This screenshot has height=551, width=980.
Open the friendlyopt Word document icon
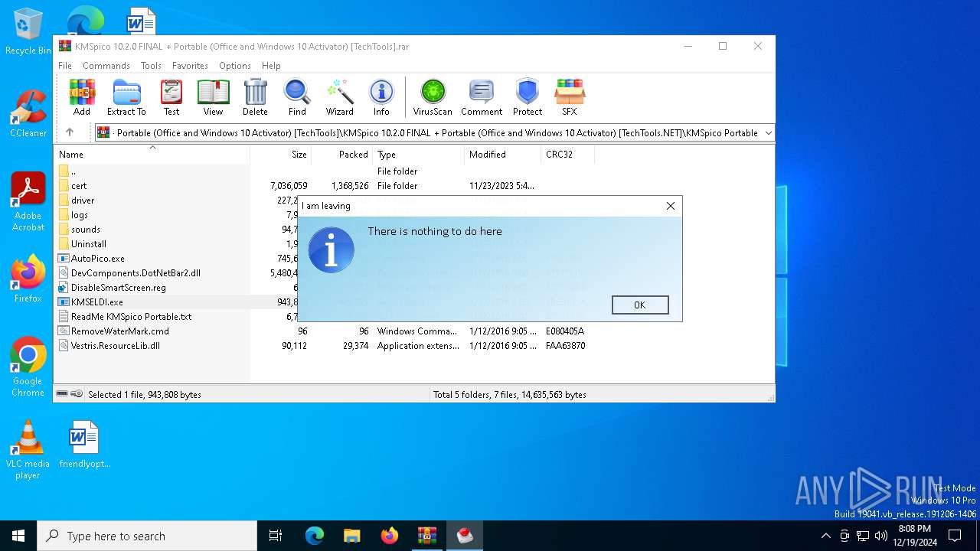coord(84,444)
